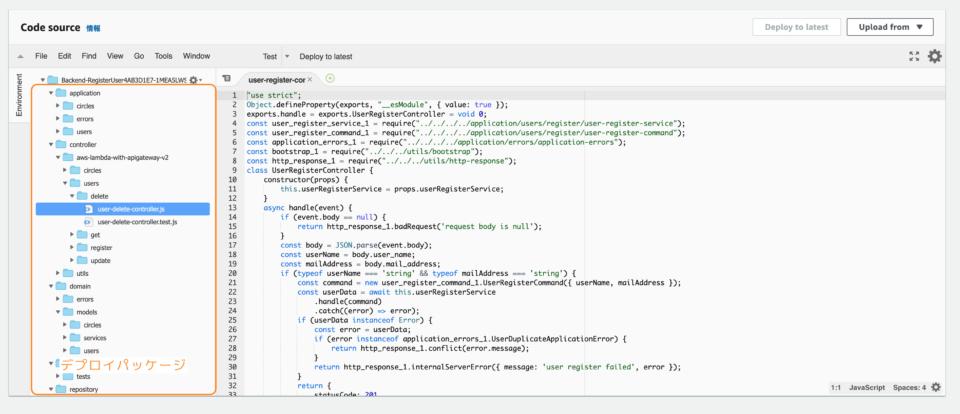Open the View menu
The height and width of the screenshot is (414, 960).
pyautogui.click(x=115, y=56)
